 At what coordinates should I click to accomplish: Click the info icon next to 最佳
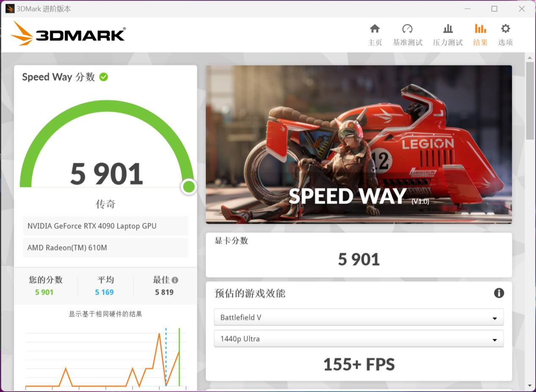tap(175, 280)
